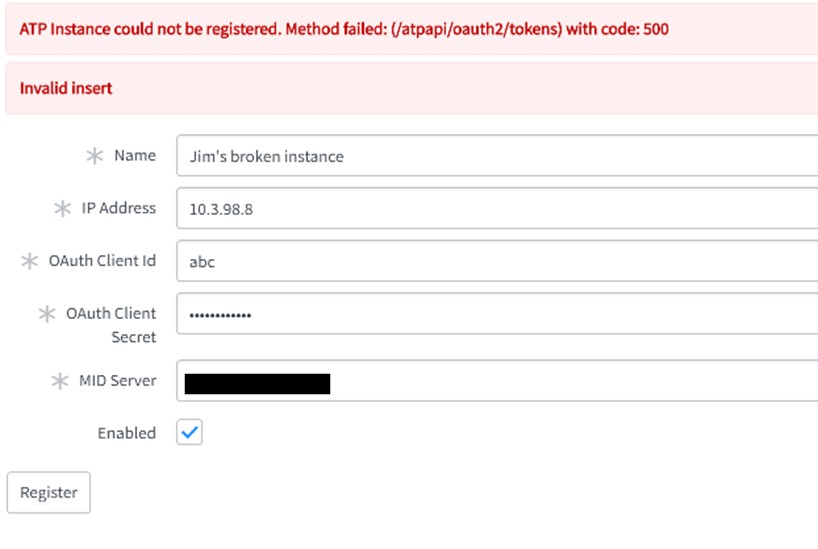Click the required asterisk next to IP Address

[63, 209]
